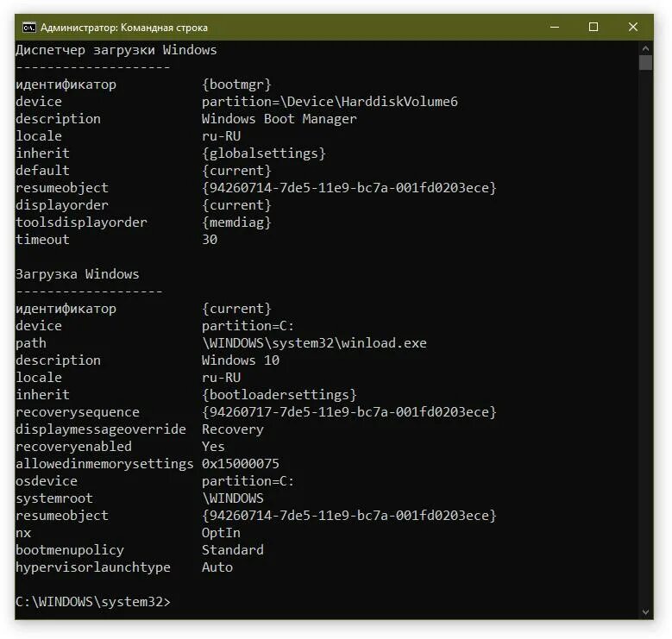Click the 'bootmenupolicy' label
Screen dimensions: 672x639
click(70, 550)
